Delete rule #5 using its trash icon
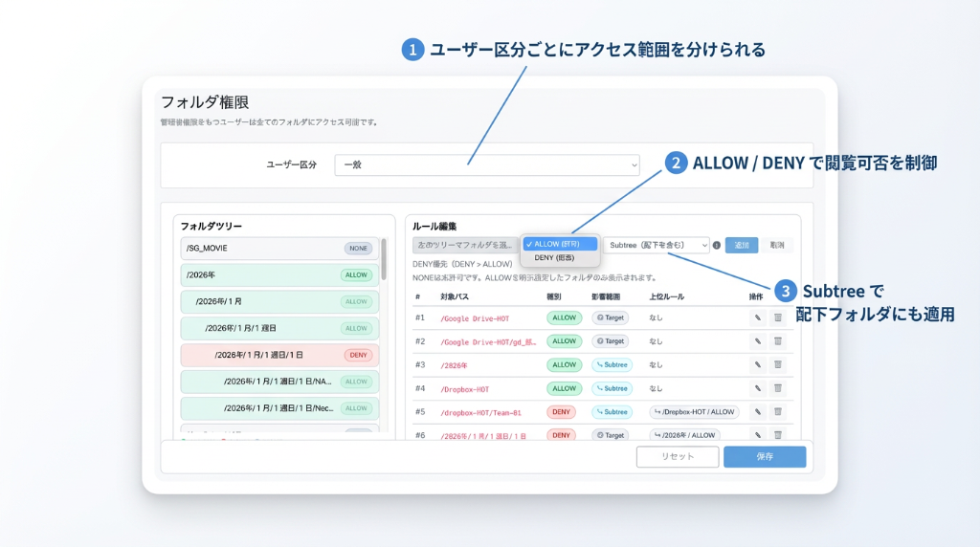 click(778, 412)
